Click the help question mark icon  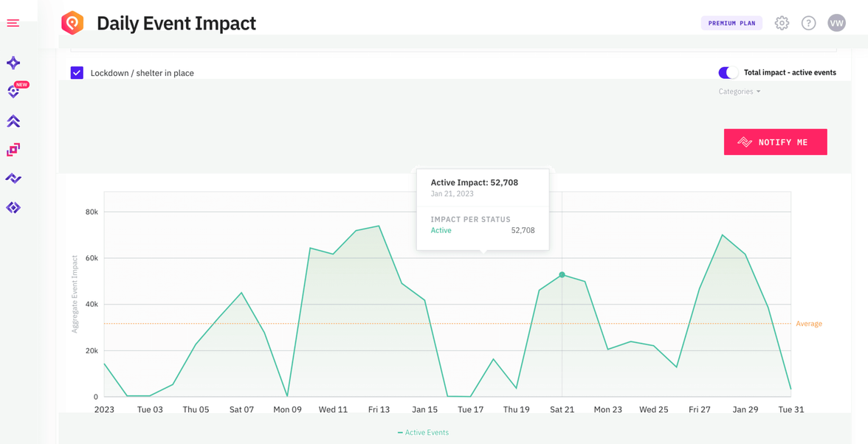coord(808,23)
